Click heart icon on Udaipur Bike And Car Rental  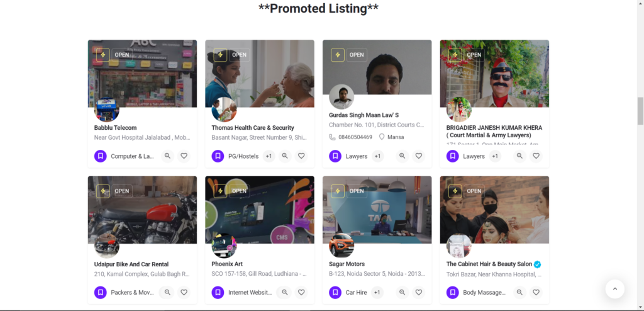184,293
